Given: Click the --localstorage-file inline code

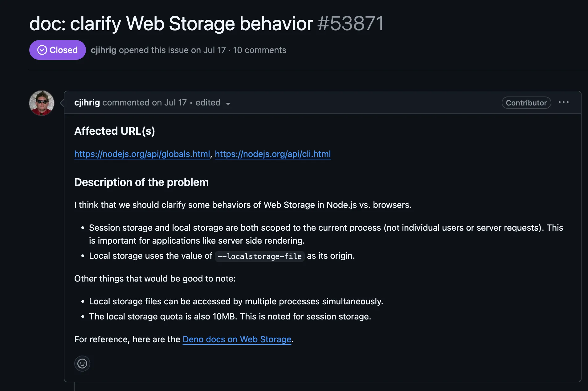Looking at the screenshot, I should tap(260, 256).
